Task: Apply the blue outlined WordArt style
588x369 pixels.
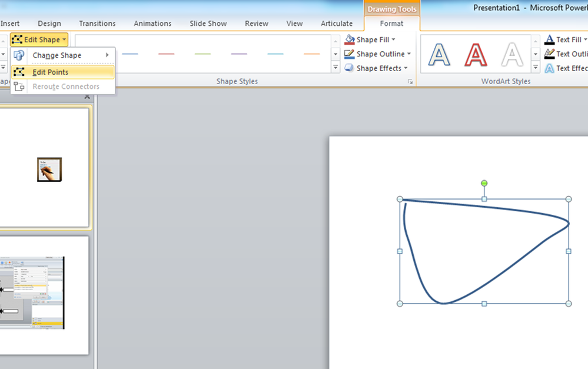Action: tap(439, 54)
